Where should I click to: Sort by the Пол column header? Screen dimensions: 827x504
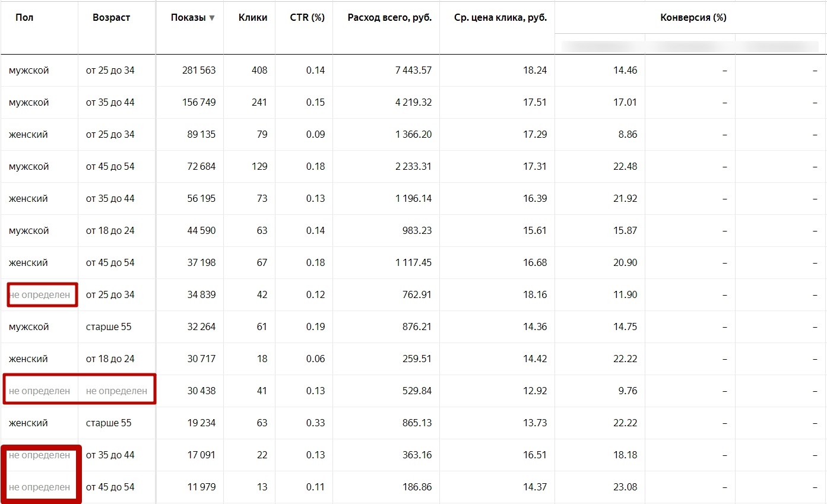point(25,18)
